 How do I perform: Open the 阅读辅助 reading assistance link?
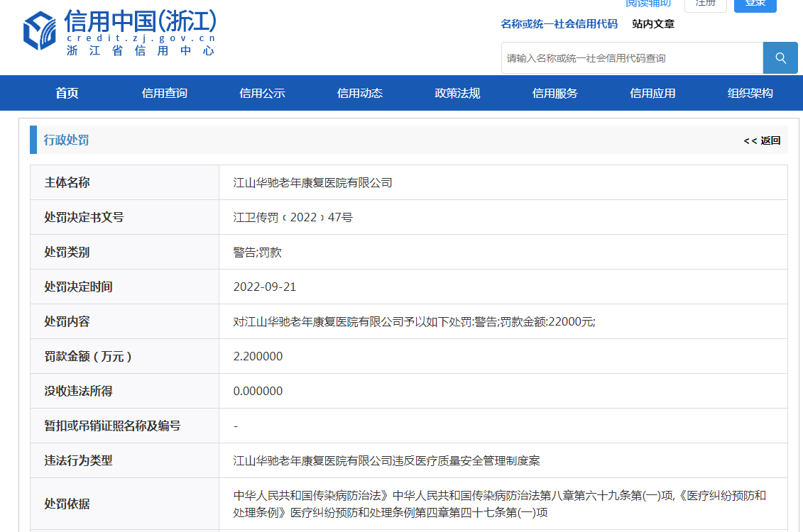click(x=648, y=4)
